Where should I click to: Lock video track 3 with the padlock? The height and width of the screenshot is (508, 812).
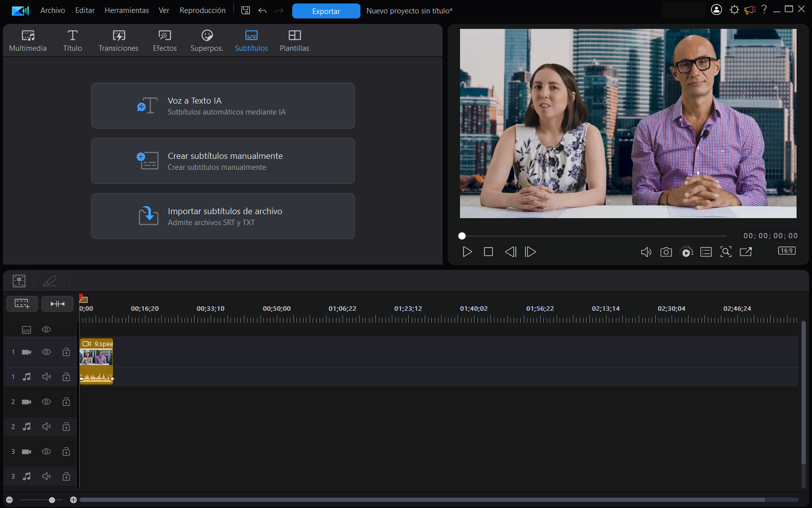click(x=66, y=451)
